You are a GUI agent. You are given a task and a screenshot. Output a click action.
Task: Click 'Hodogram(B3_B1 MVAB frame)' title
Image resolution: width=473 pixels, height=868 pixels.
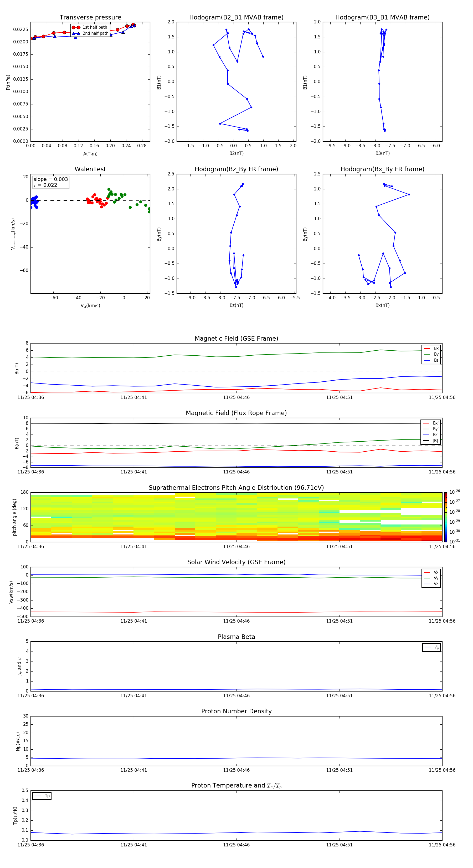[x=382, y=18]
